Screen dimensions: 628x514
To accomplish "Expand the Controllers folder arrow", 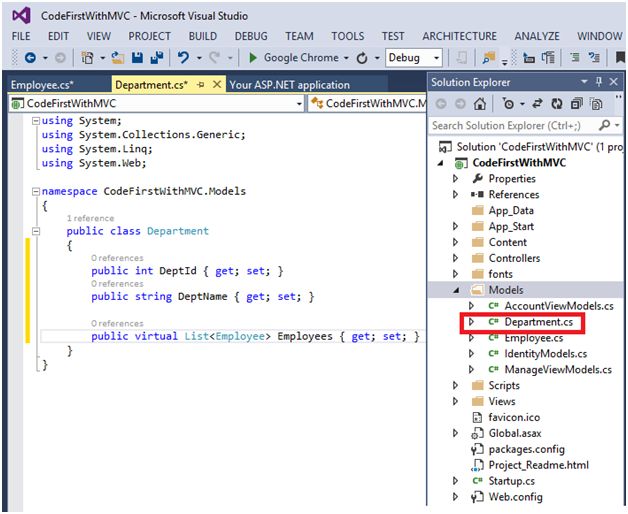I will (455, 258).
